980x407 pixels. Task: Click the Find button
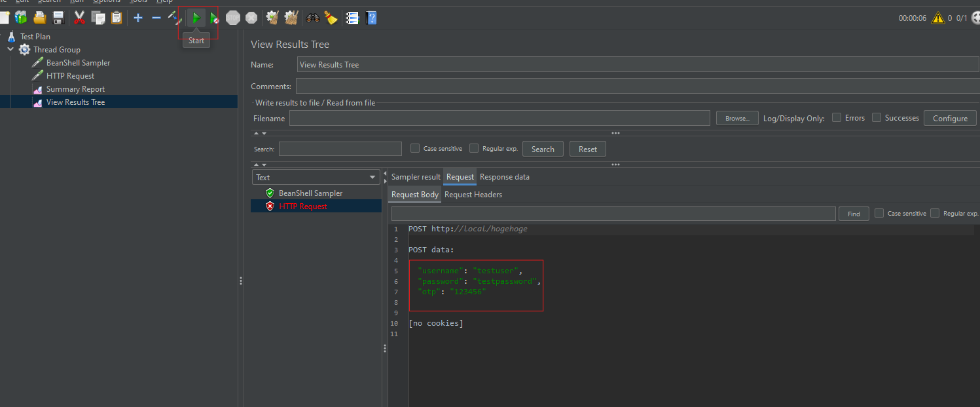tap(854, 214)
